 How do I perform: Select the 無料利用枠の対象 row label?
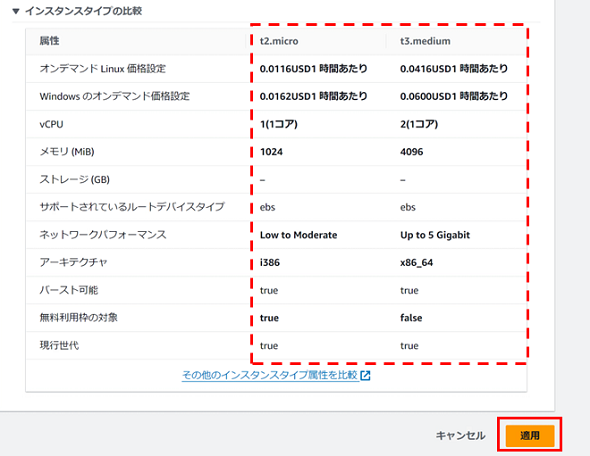click(79, 318)
